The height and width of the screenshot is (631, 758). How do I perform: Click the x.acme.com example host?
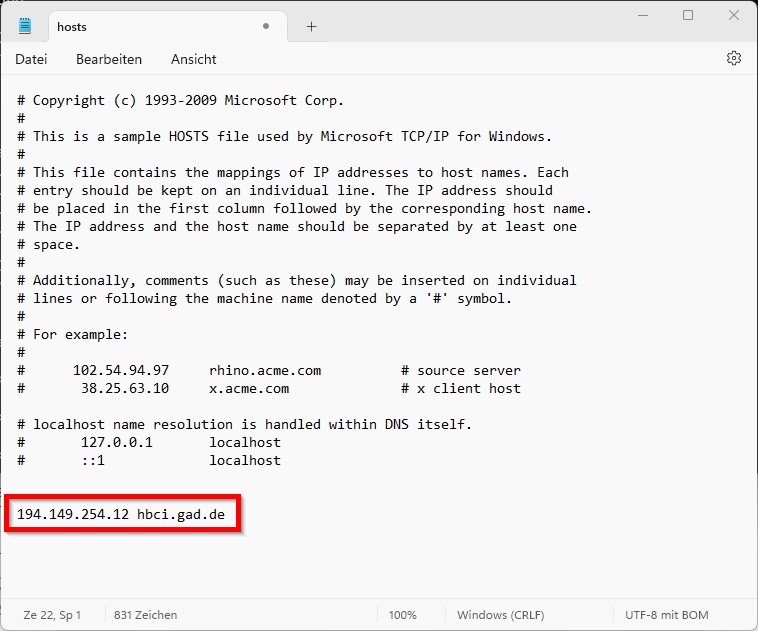pyautogui.click(x=249, y=388)
